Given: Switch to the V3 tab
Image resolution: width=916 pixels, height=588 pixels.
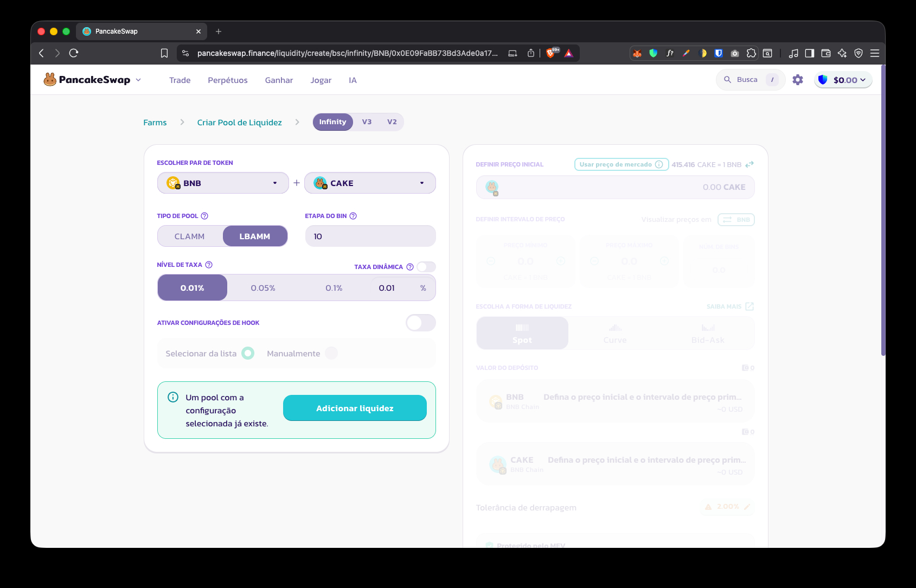Looking at the screenshot, I should click(367, 122).
